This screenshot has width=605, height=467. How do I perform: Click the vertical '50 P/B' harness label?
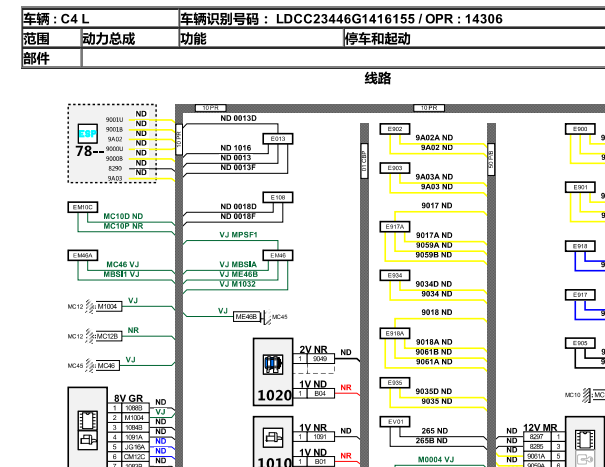coord(491,159)
